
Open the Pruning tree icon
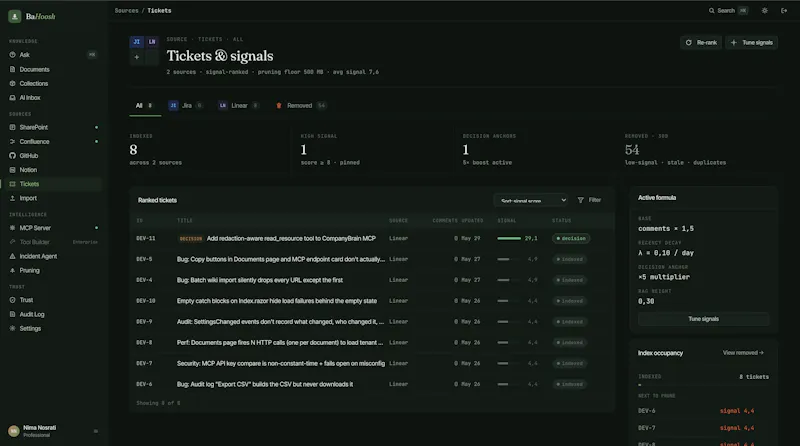[x=12, y=270]
